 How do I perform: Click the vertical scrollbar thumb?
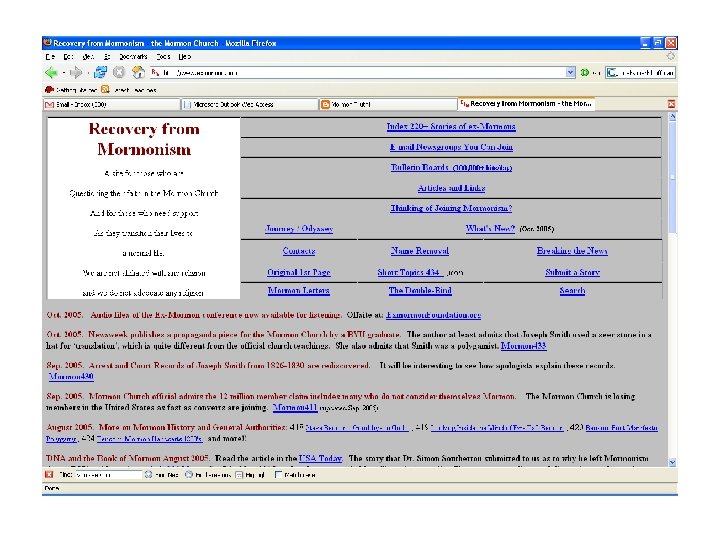(672, 178)
